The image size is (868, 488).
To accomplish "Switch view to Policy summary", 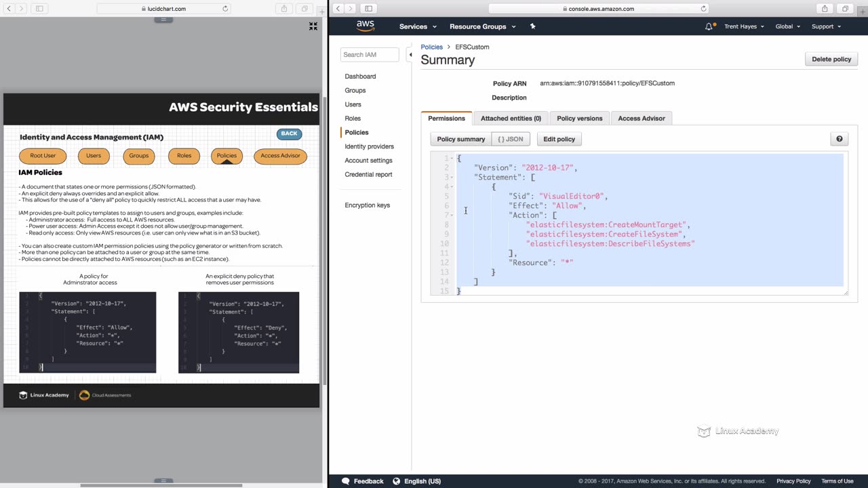I will point(460,139).
